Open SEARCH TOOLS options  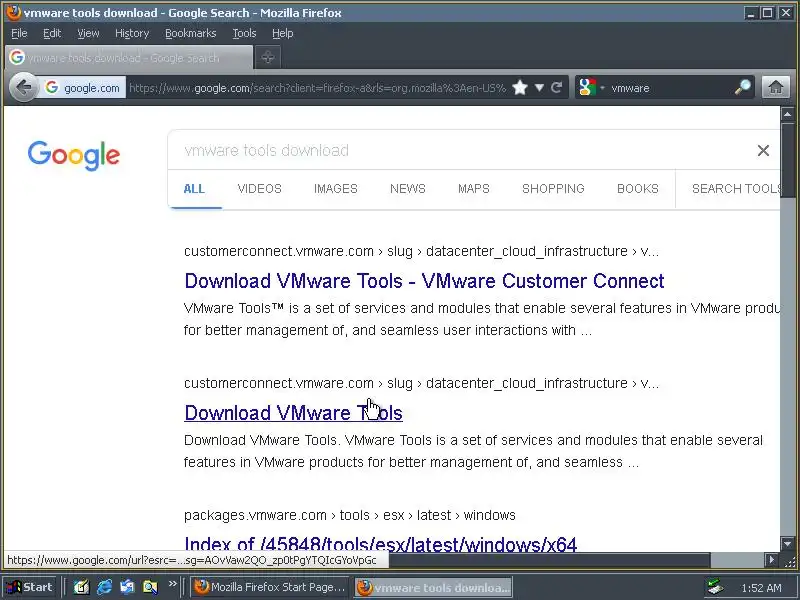pos(736,189)
